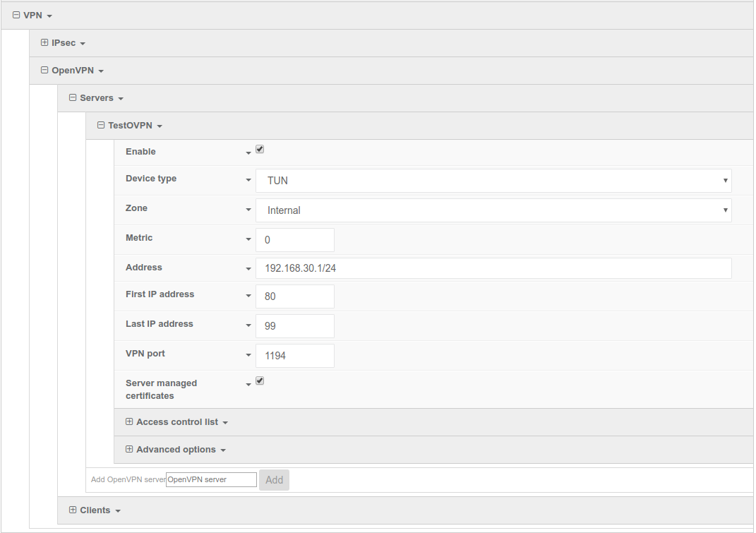This screenshot has width=756, height=533.
Task: Toggle Server managed certificates checkbox
Action: click(260, 381)
